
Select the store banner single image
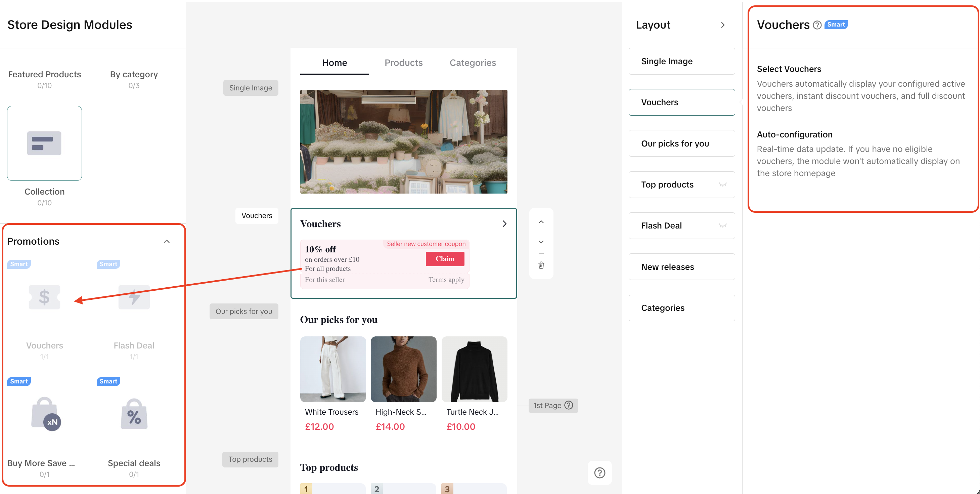pyautogui.click(x=403, y=141)
